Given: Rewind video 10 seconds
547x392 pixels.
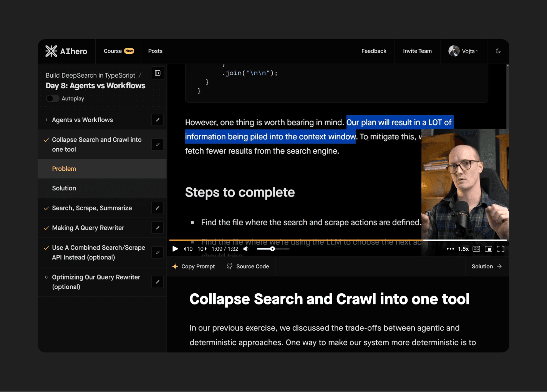Looking at the screenshot, I should click(188, 249).
